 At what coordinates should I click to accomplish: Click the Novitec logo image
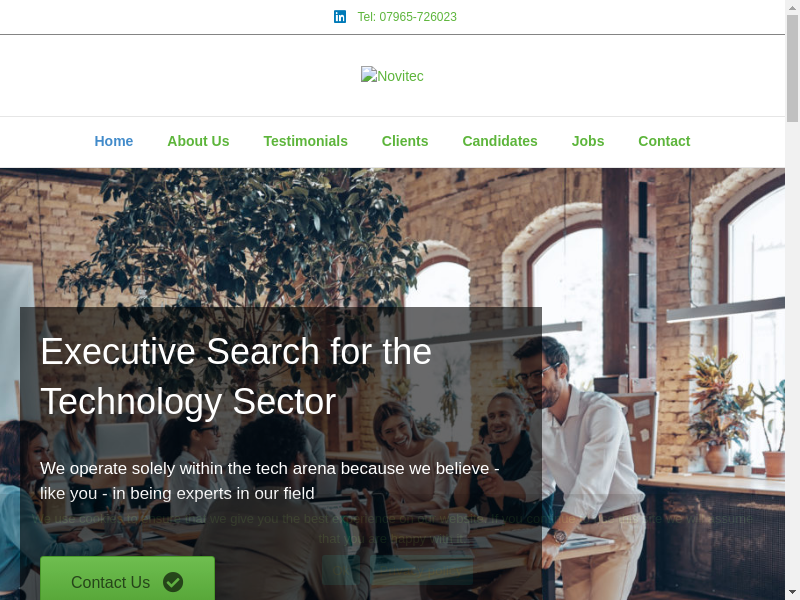coord(392,76)
